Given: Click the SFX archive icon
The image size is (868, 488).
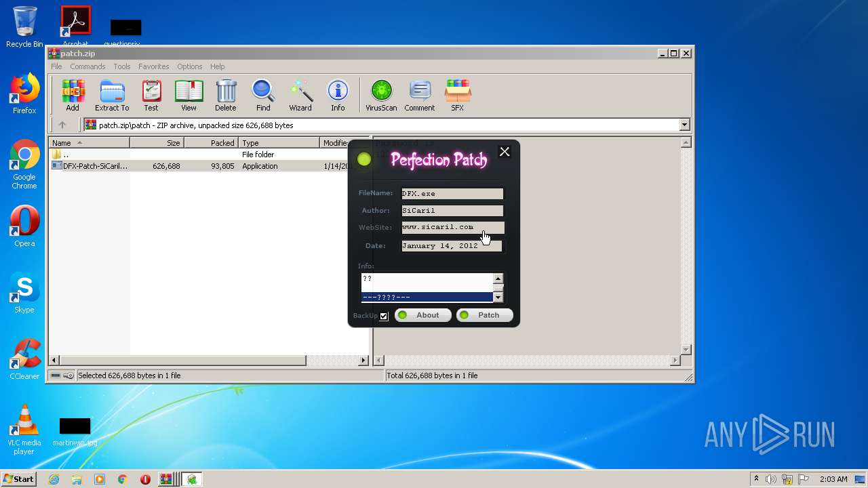Looking at the screenshot, I should tap(458, 95).
